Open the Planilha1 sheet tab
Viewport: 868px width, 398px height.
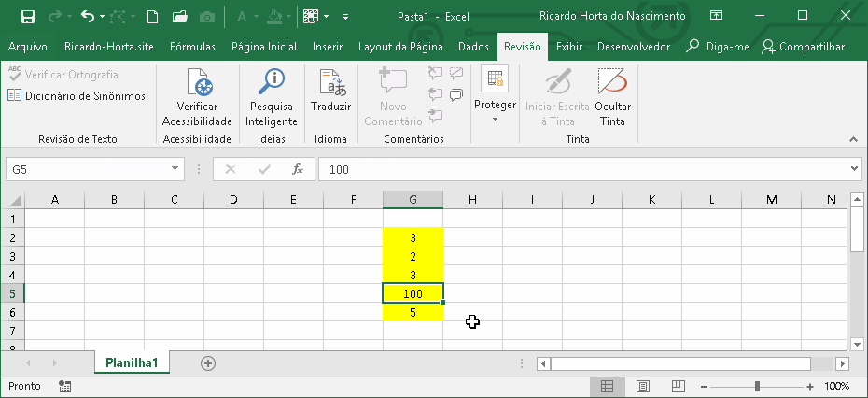133,363
